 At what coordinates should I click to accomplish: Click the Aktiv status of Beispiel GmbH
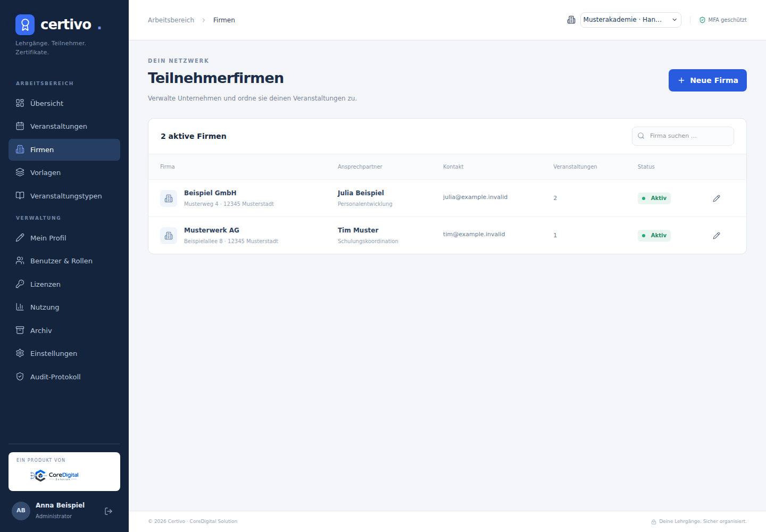click(x=654, y=198)
